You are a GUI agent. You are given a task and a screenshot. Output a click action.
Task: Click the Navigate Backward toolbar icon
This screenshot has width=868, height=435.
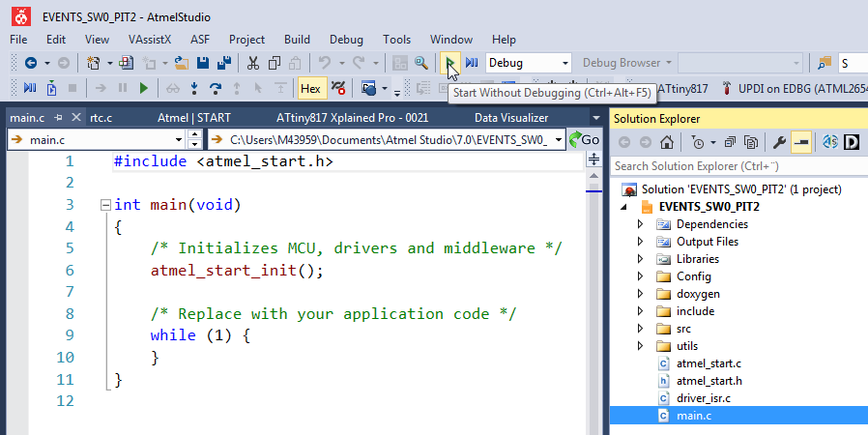point(30,63)
